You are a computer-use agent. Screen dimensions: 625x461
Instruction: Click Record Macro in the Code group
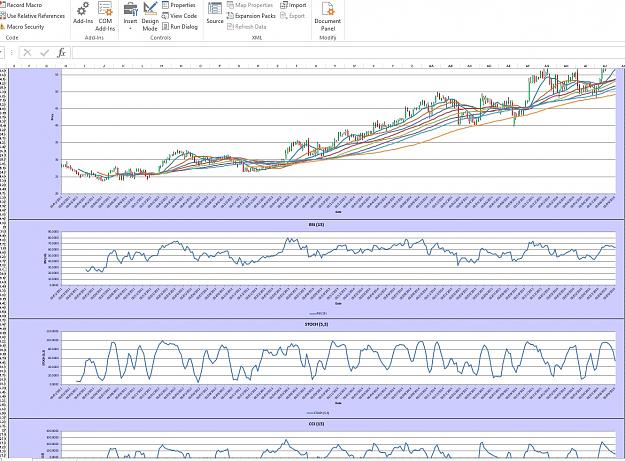[21, 5]
